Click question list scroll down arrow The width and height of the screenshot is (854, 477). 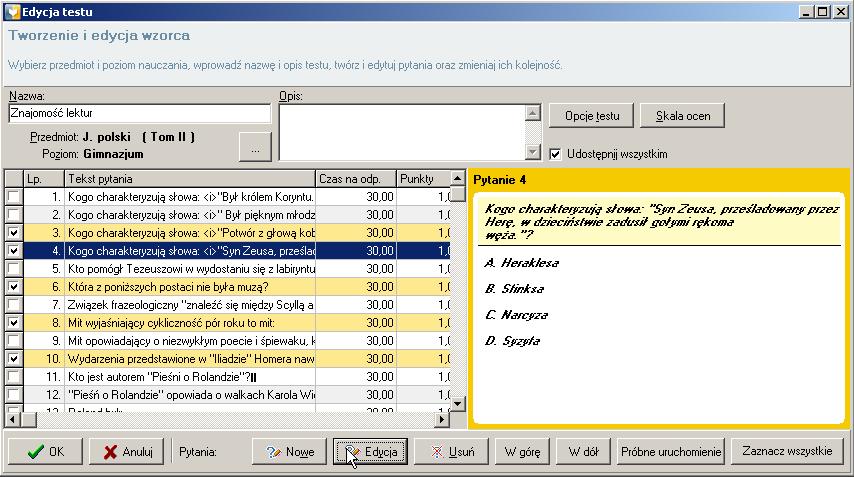(x=458, y=403)
